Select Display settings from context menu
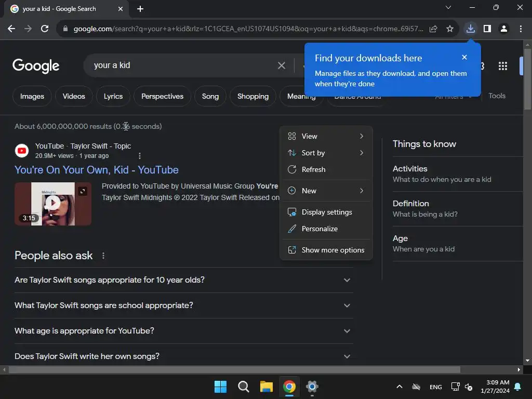 326,212
